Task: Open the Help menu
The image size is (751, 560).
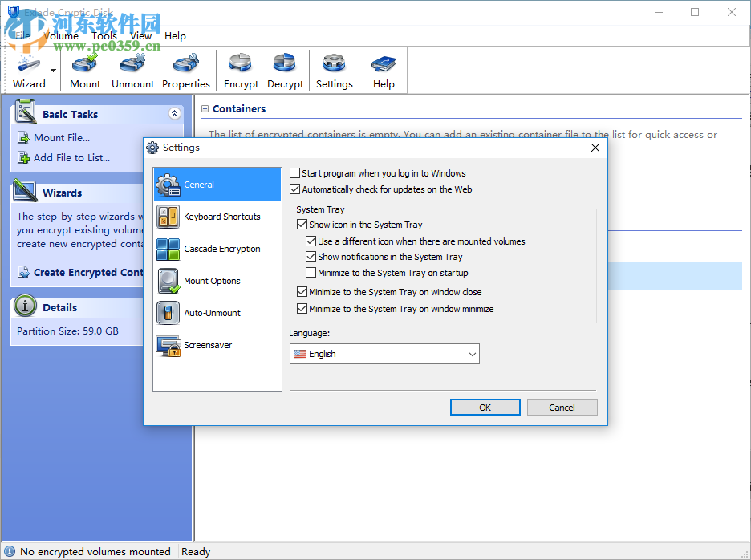Action: pos(175,36)
